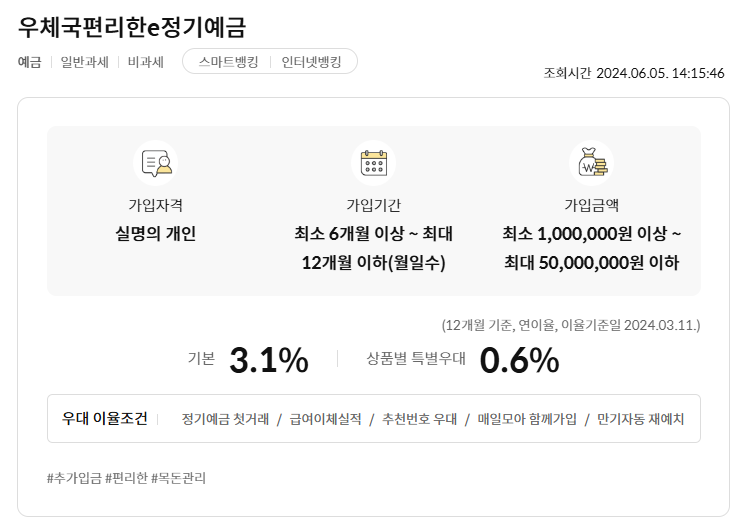Viewport: 747px width, 525px height.
Task: Click the 가입금액 heading
Action: (x=591, y=205)
